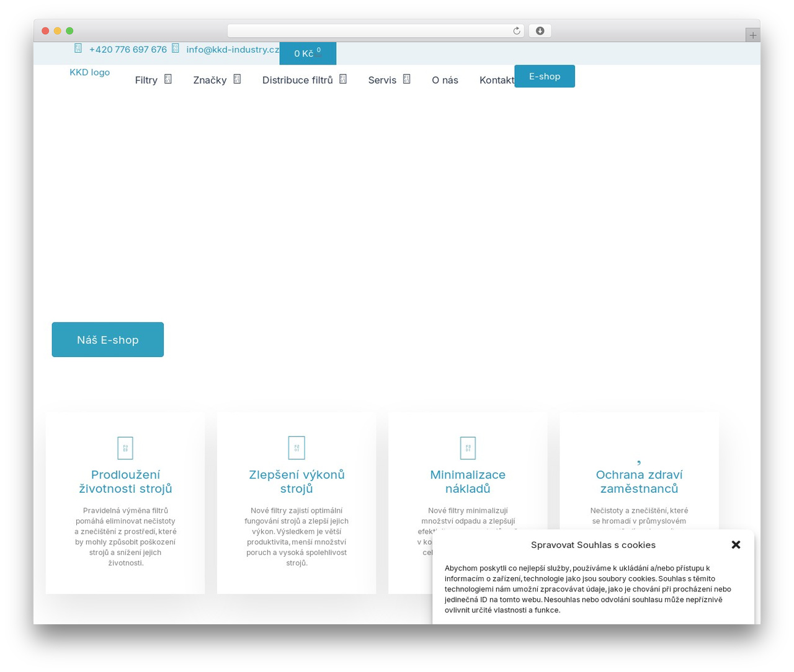Viewport: 794px width, 672px height.
Task: Click the info@kkd-industry.cz email link
Action: tap(233, 50)
